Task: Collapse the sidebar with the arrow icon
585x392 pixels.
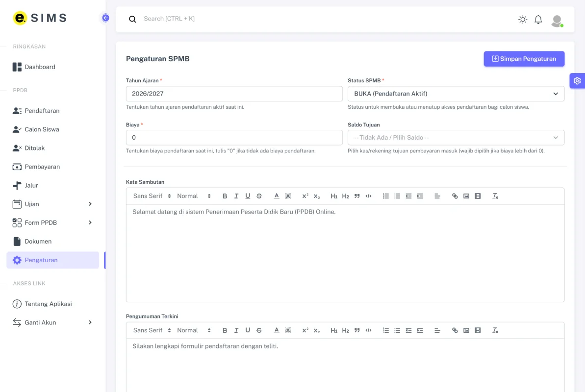Action: tap(105, 18)
